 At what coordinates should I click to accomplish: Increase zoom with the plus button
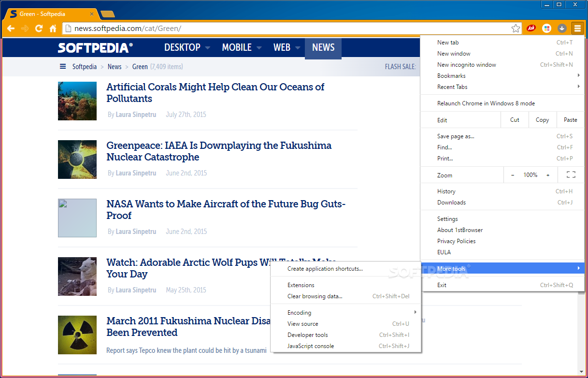(548, 175)
